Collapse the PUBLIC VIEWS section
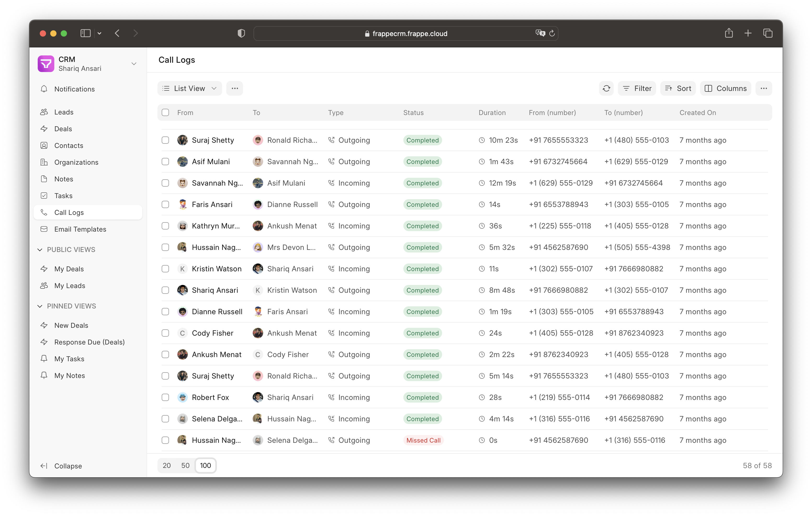Viewport: 812px width, 516px height. tap(40, 249)
